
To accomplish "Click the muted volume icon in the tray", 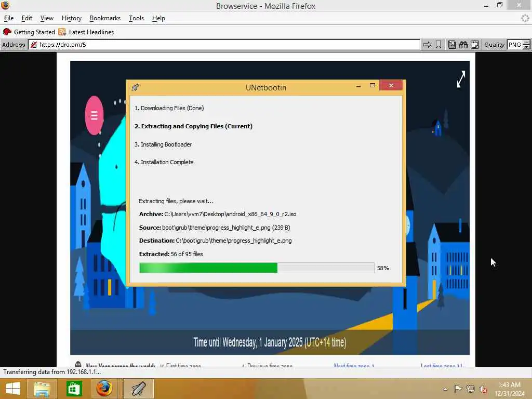I will 483,389.
